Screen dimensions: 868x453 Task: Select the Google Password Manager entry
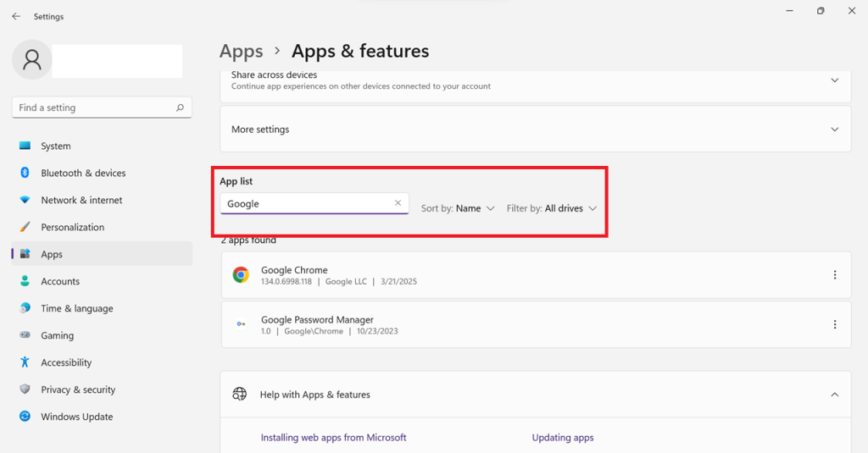(x=536, y=324)
